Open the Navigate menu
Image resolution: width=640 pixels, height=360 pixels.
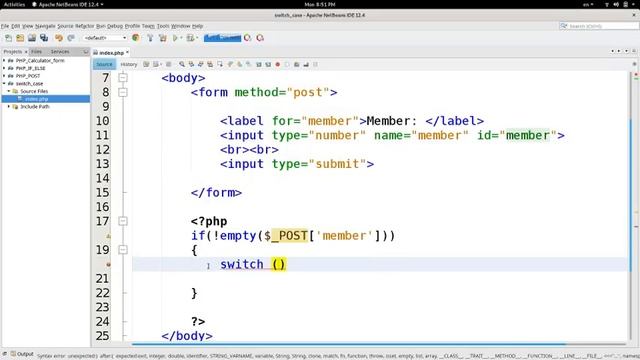tap(45, 26)
